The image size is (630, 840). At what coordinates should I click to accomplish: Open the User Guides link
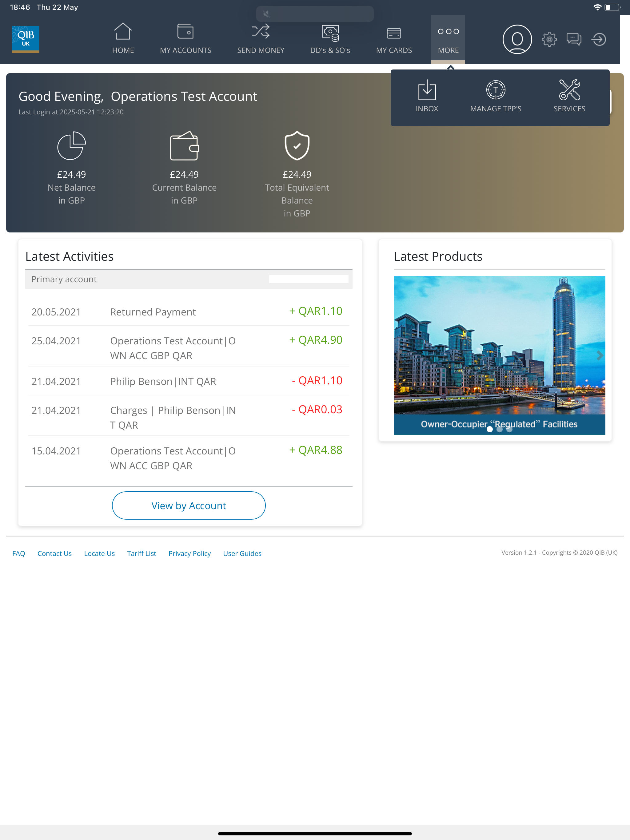click(x=242, y=553)
